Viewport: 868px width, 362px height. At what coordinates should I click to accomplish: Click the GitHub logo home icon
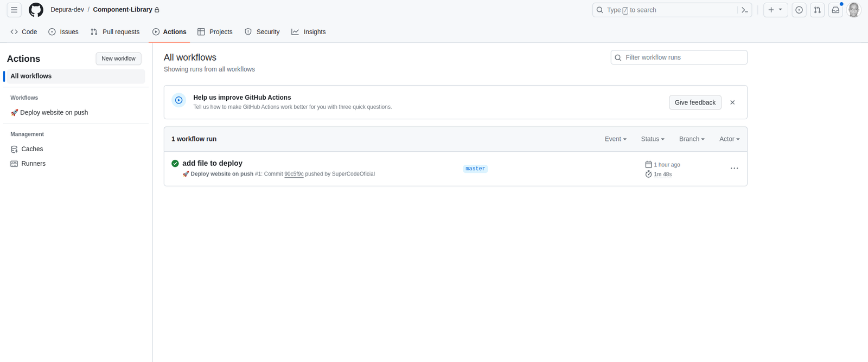(36, 10)
